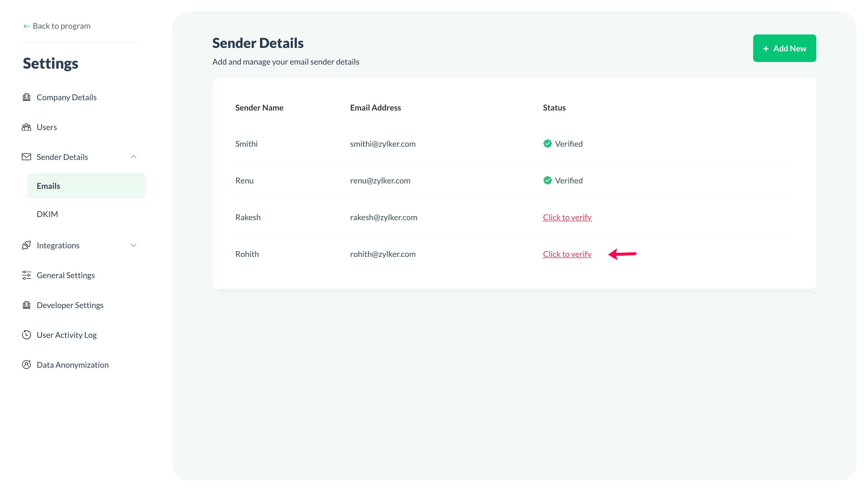Select the smithi@zylker.com email address
This screenshot has height=492, width=868.
tap(382, 144)
